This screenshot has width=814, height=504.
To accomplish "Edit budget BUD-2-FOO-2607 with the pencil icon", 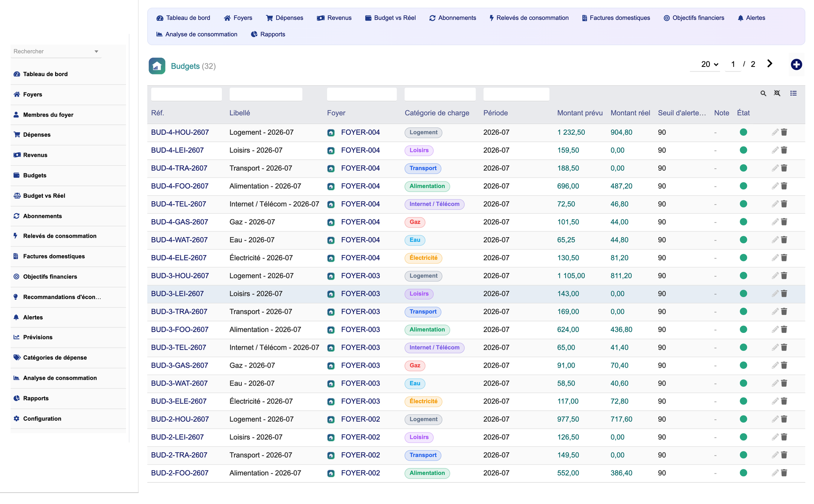I will (775, 473).
